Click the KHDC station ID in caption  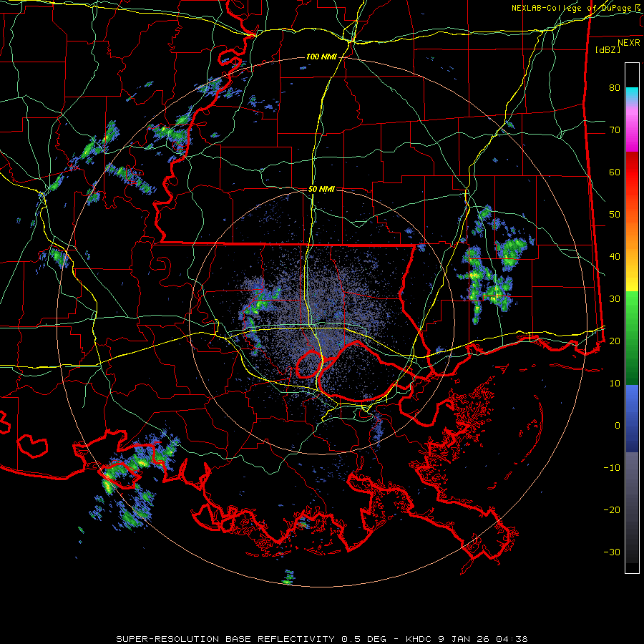click(x=419, y=639)
